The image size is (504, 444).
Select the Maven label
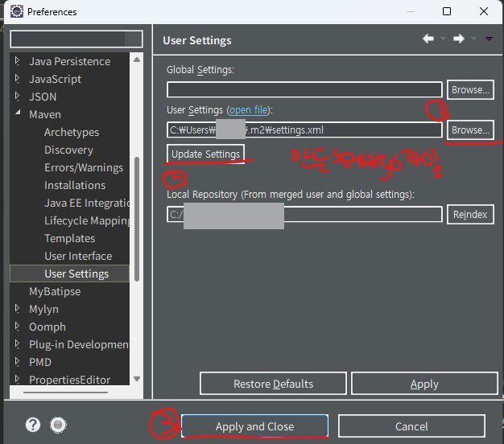[x=45, y=114]
